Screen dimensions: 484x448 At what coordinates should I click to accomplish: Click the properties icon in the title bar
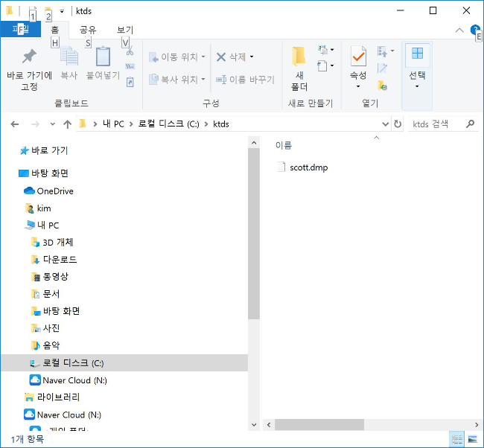click(x=33, y=11)
